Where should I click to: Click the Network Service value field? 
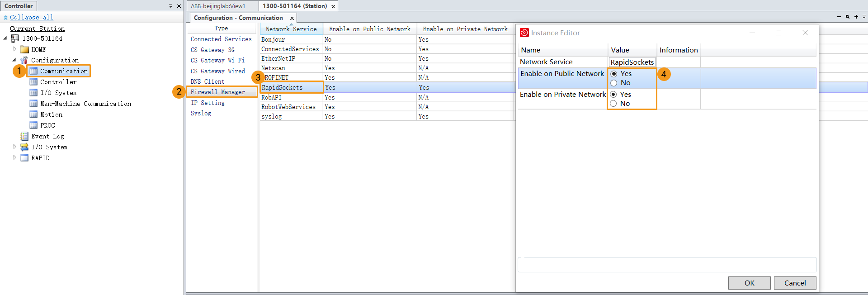632,62
